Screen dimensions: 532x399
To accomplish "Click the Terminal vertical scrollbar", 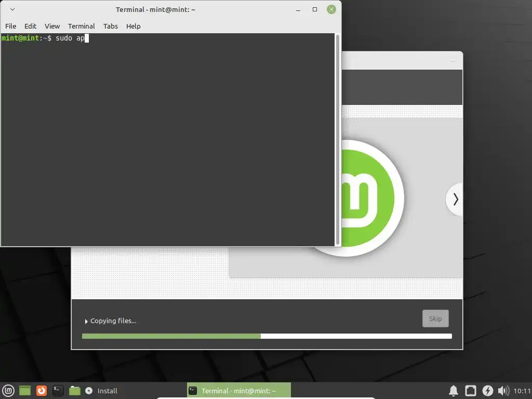I will tap(337, 139).
